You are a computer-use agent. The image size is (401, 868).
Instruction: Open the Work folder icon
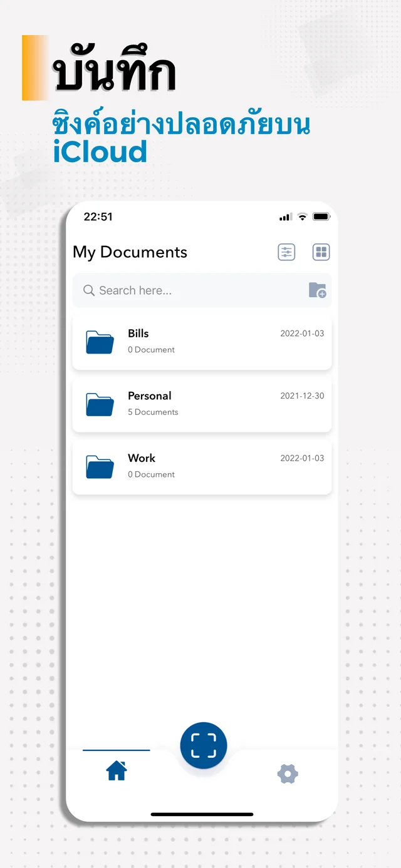(100, 467)
